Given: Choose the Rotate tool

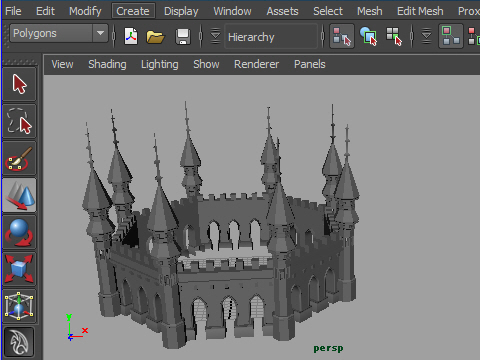Looking at the screenshot, I should (19, 232).
